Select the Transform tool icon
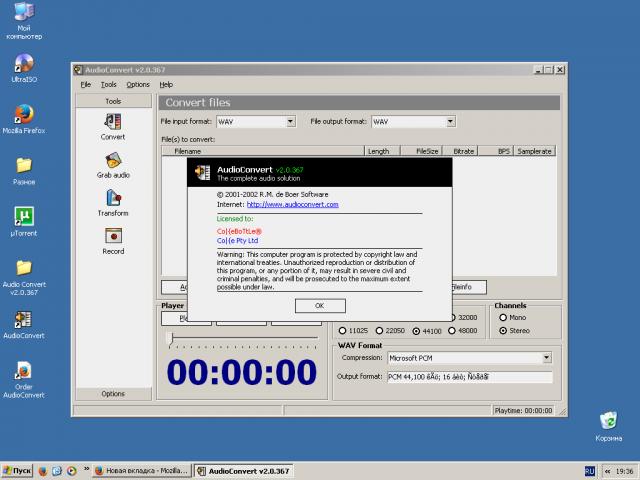This screenshot has height=480, width=640. point(113,200)
